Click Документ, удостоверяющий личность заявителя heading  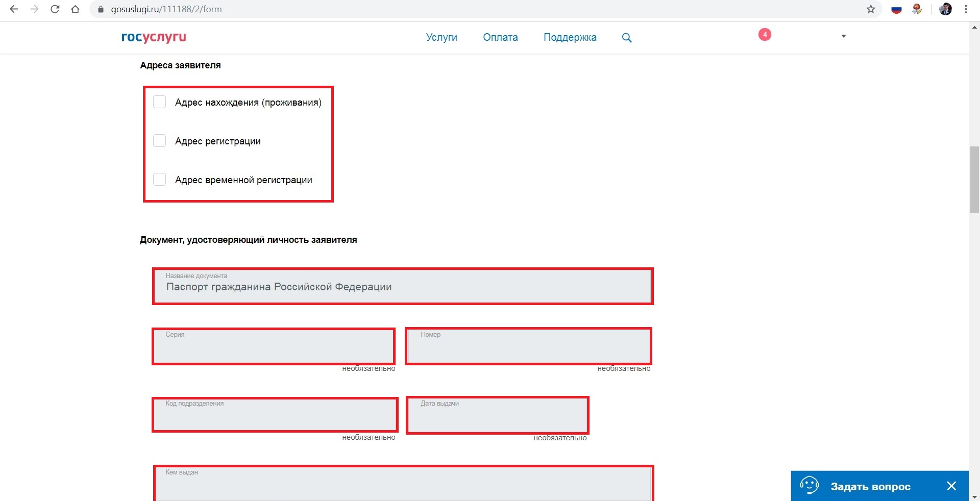(248, 240)
